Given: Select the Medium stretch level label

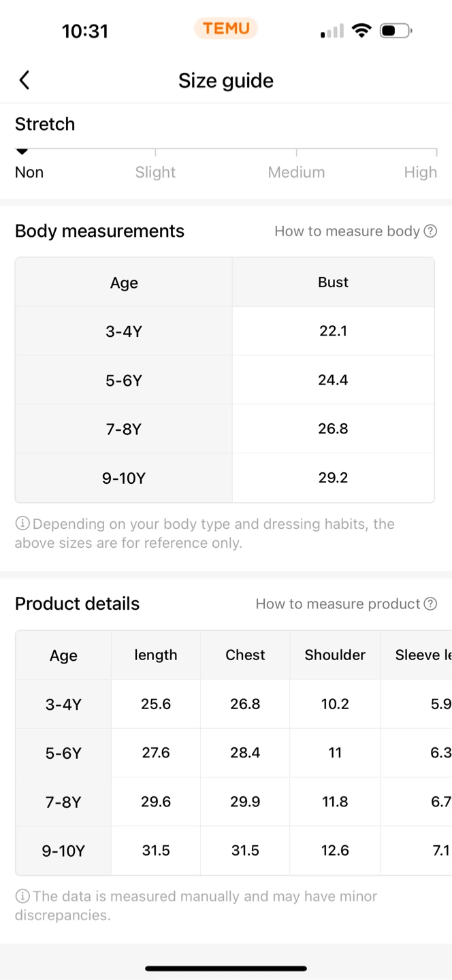Looking at the screenshot, I should click(x=296, y=172).
